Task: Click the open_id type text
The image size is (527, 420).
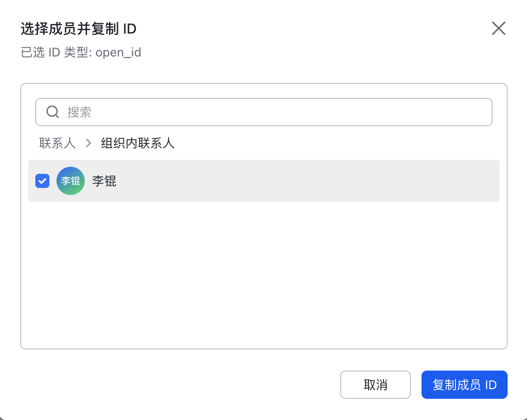Action: pos(118,52)
